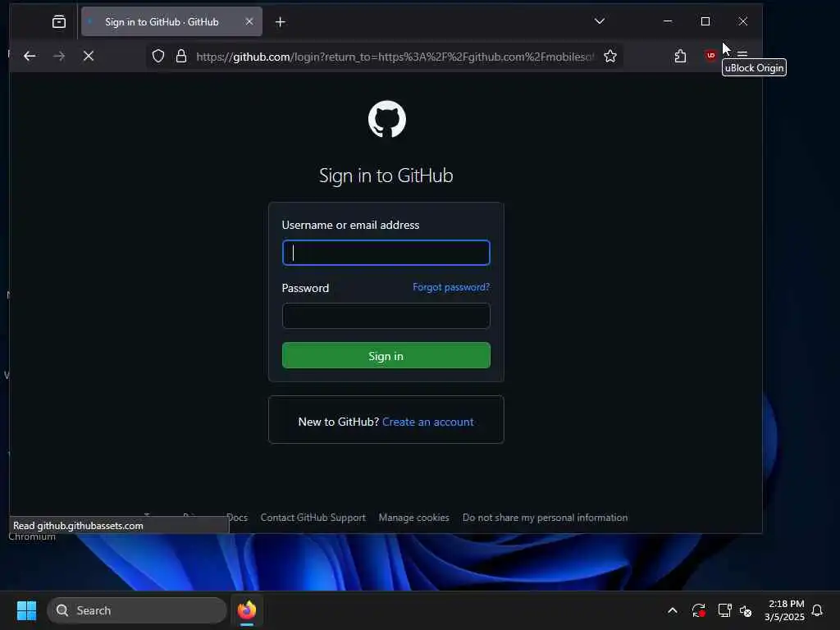This screenshot has width=840, height=630.
Task: Open Manage cookies footer link
Action: point(413,518)
